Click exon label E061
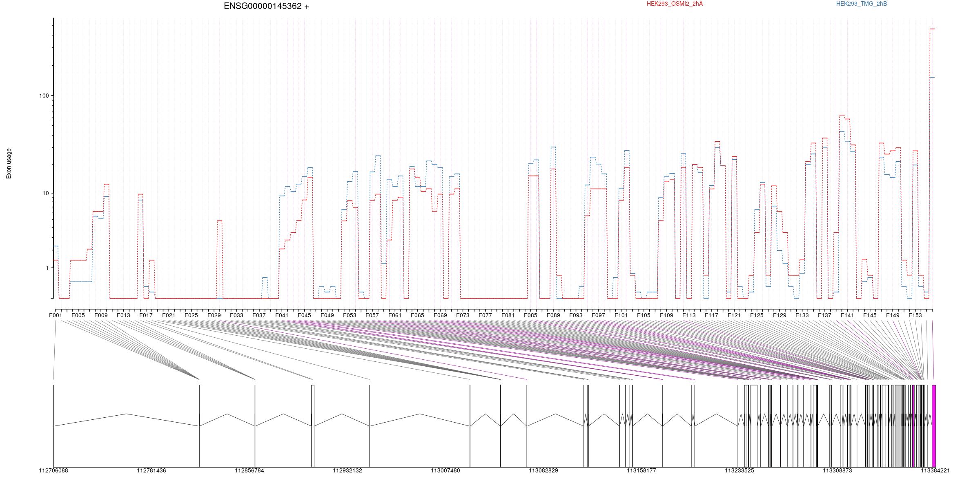 coord(395,315)
